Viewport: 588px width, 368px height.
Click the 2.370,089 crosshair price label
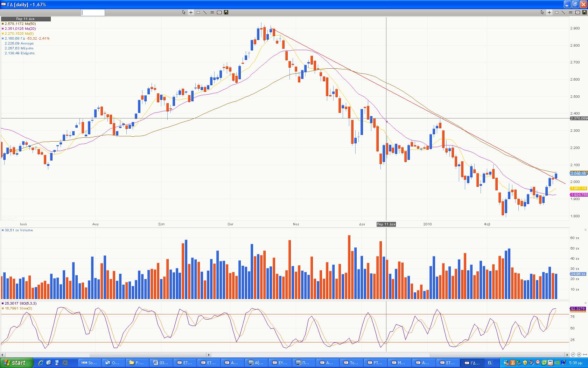579,118
